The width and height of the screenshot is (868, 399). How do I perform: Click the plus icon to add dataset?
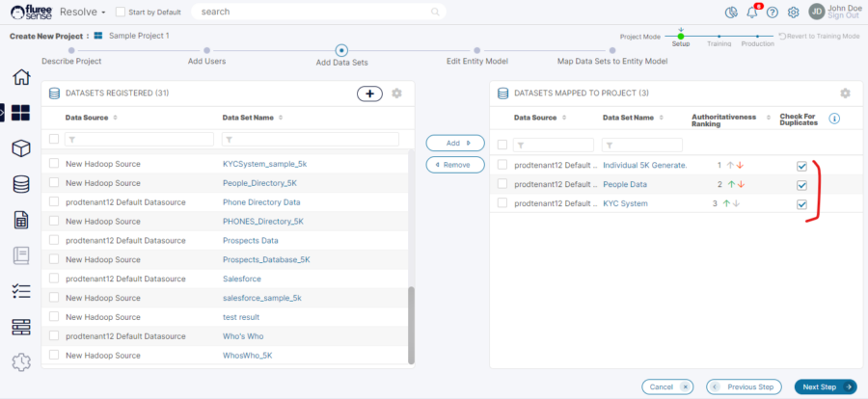pos(369,93)
